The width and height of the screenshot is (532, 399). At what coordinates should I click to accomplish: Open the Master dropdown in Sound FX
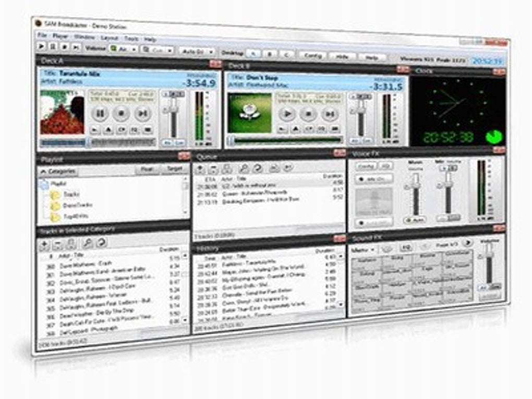coord(362,250)
